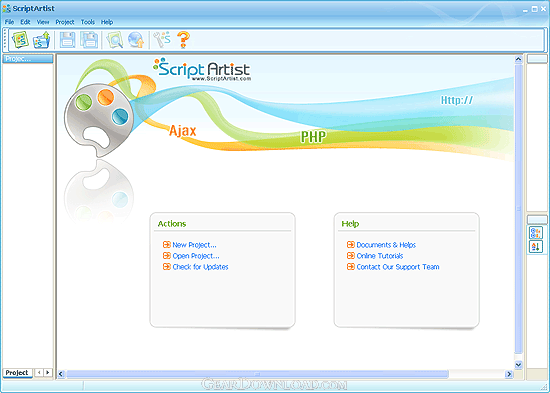The height and width of the screenshot is (393, 550).
Task: Click the Check for Updates link
Action: click(200, 267)
